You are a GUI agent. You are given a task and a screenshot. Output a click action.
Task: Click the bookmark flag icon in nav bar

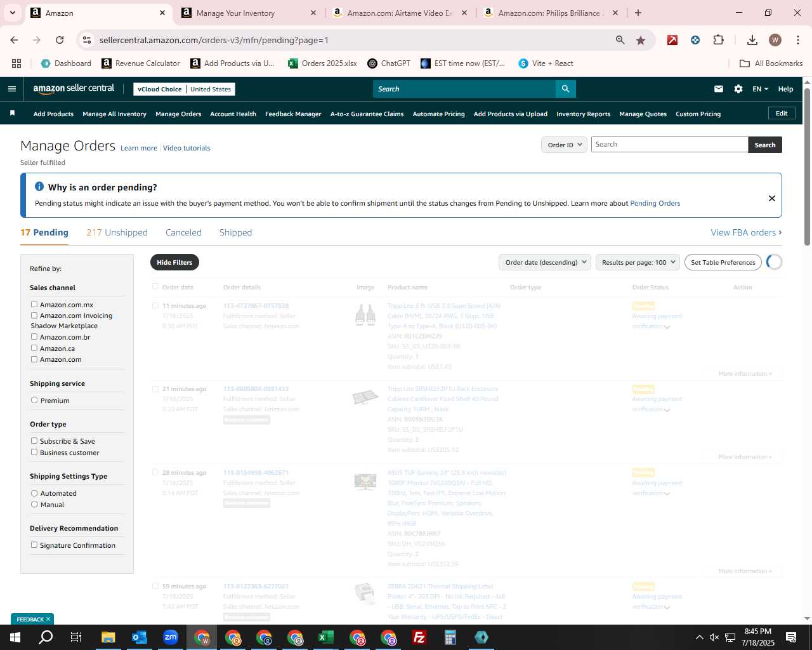(12, 113)
